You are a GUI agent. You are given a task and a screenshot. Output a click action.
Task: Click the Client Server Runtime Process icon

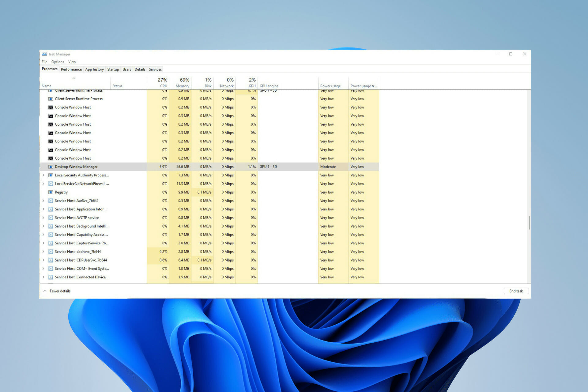(x=51, y=99)
